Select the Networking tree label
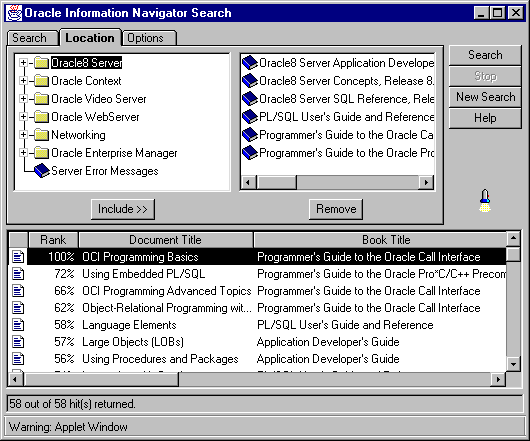Image resolution: width=530 pixels, height=441 pixels. tap(78, 135)
